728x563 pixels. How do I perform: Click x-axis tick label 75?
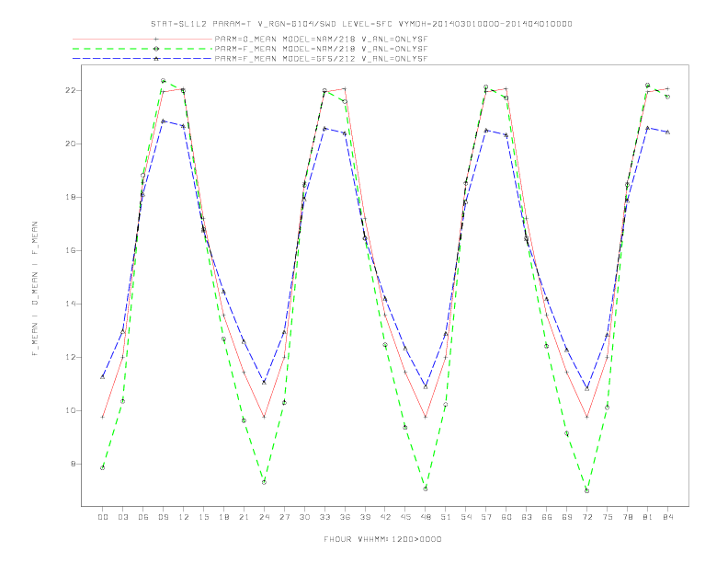tap(608, 517)
